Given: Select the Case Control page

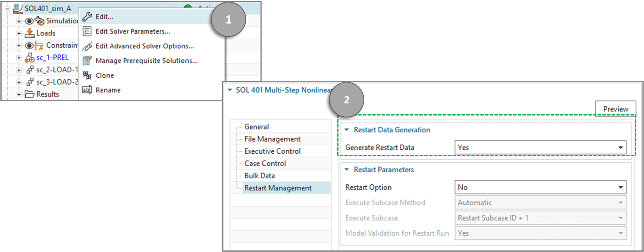Looking at the screenshot, I should point(265,163).
